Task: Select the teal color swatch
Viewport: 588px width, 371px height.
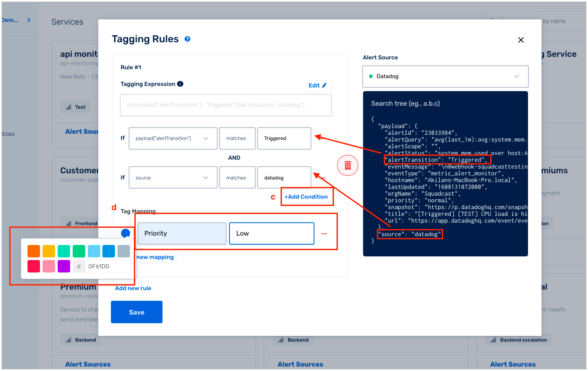Action: click(64, 251)
